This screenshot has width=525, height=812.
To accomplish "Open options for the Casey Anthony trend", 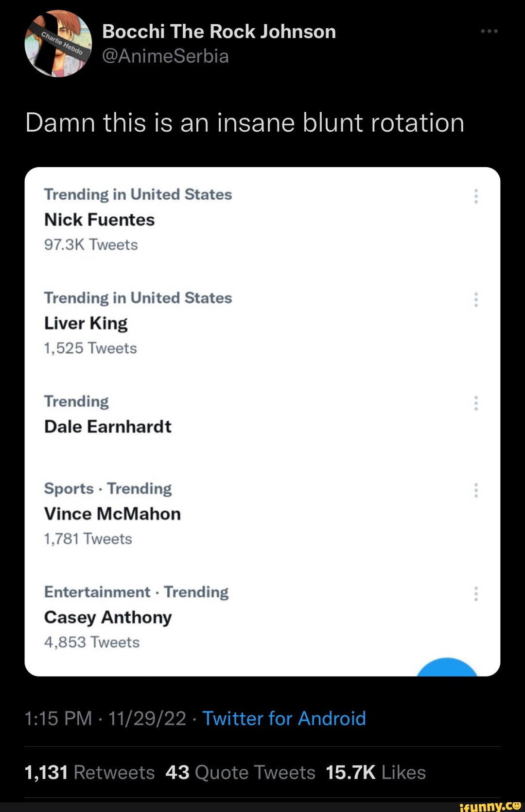I will 476,594.
